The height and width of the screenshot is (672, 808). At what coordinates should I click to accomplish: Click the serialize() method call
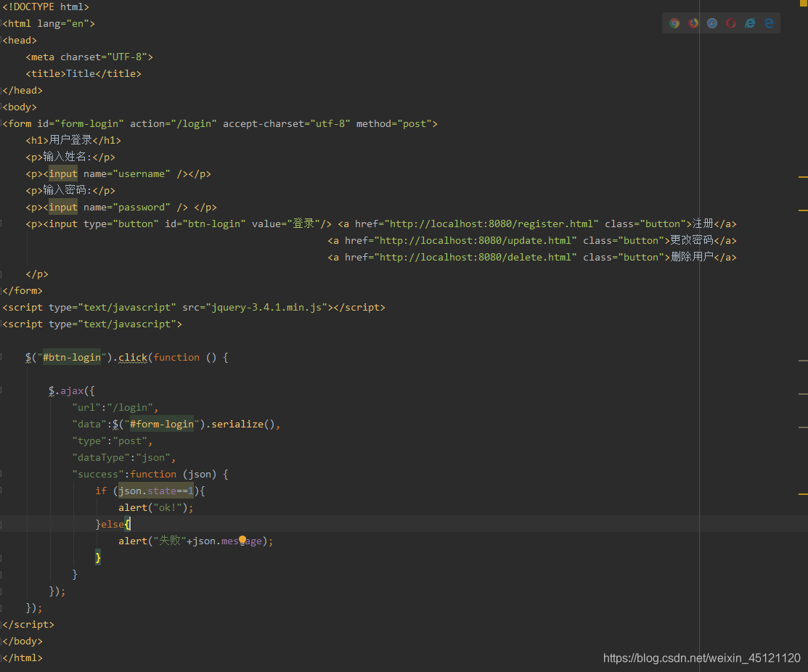pos(243,424)
